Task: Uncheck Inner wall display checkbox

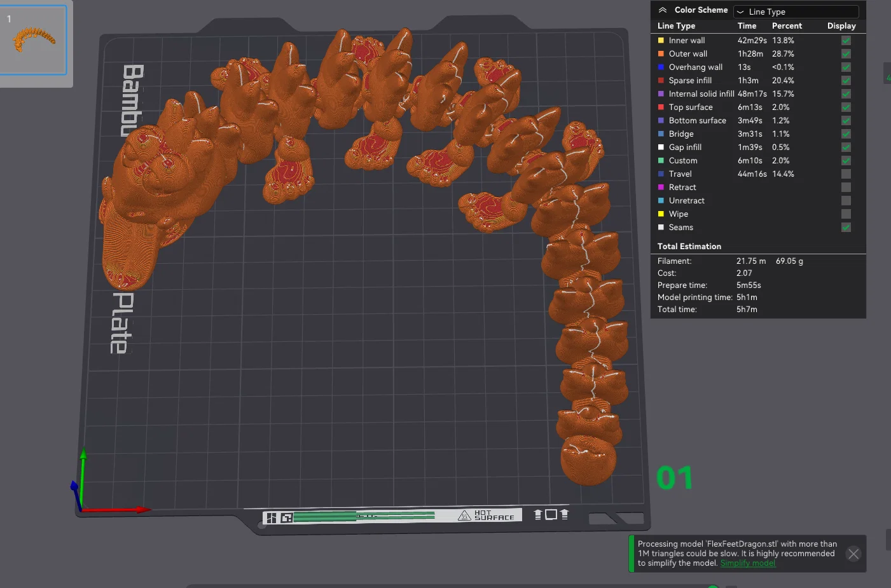Action: point(846,41)
